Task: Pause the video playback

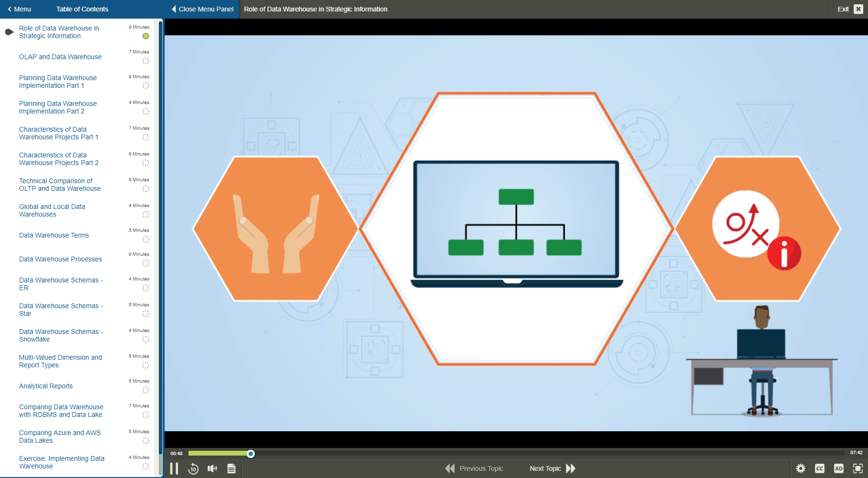Action: click(174, 468)
